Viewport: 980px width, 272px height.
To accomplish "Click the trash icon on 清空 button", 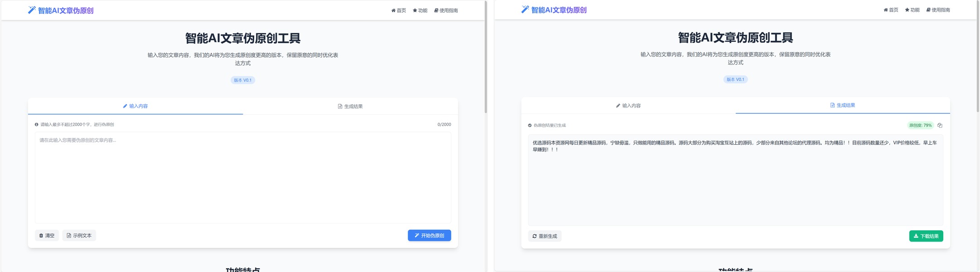I will [x=41, y=236].
